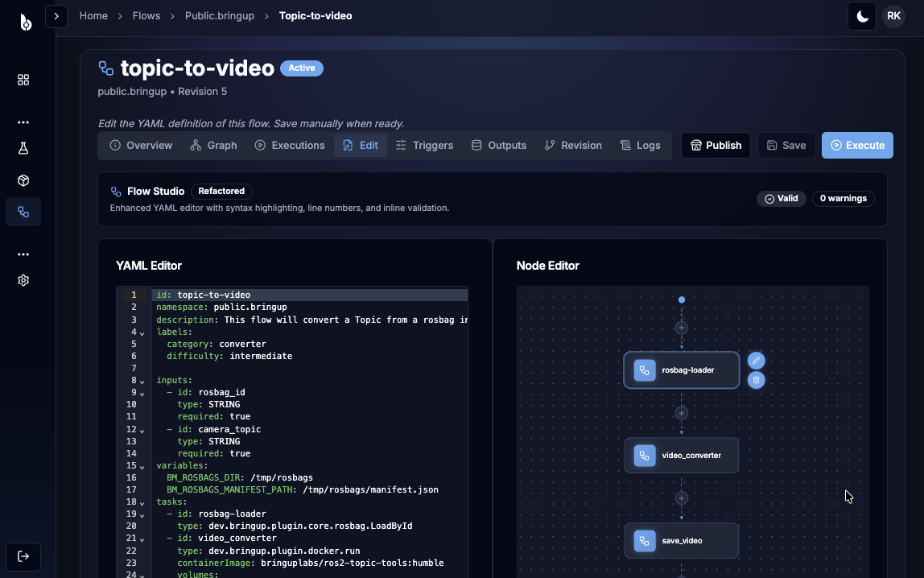Toggle dark mode with the moon icon

(861, 15)
